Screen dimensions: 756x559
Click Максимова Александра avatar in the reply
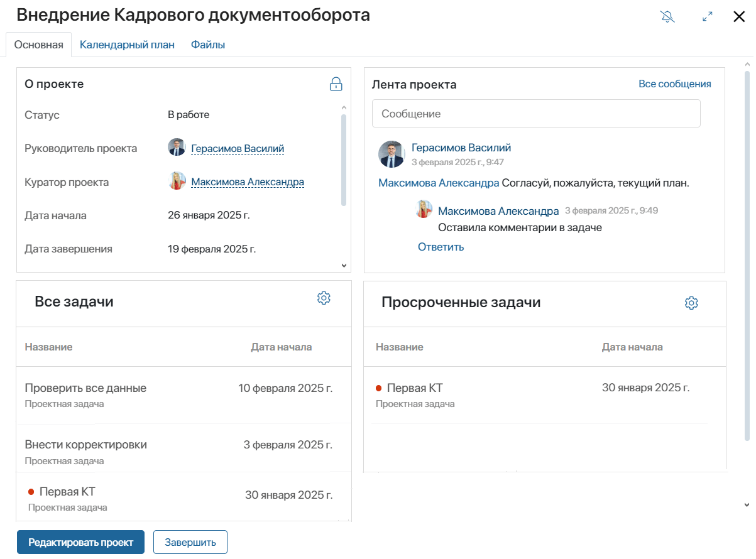coord(424,209)
